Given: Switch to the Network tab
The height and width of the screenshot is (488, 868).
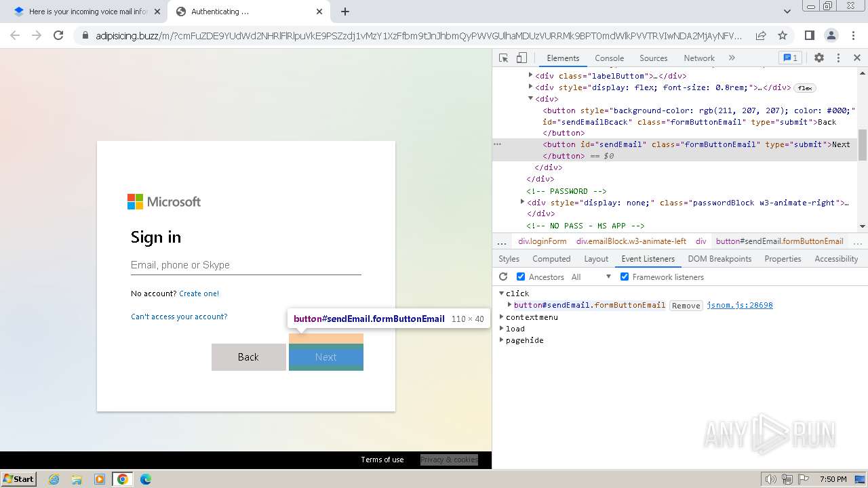Looking at the screenshot, I should (698, 58).
